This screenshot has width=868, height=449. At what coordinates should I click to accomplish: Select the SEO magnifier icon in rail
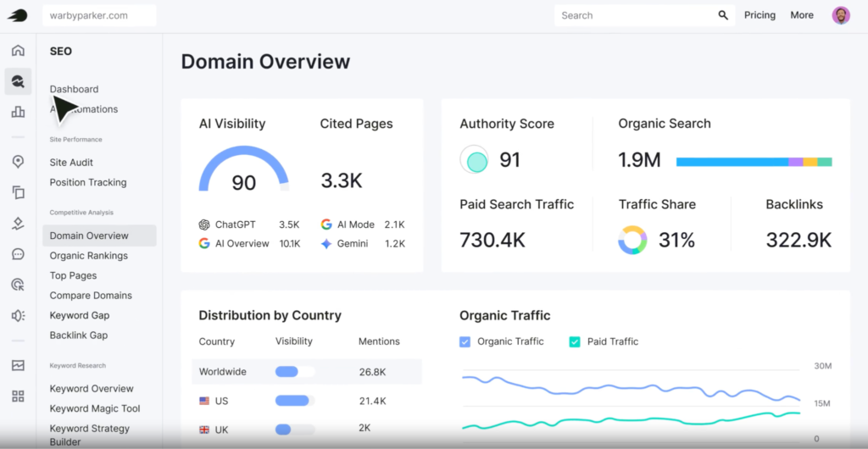(x=19, y=82)
